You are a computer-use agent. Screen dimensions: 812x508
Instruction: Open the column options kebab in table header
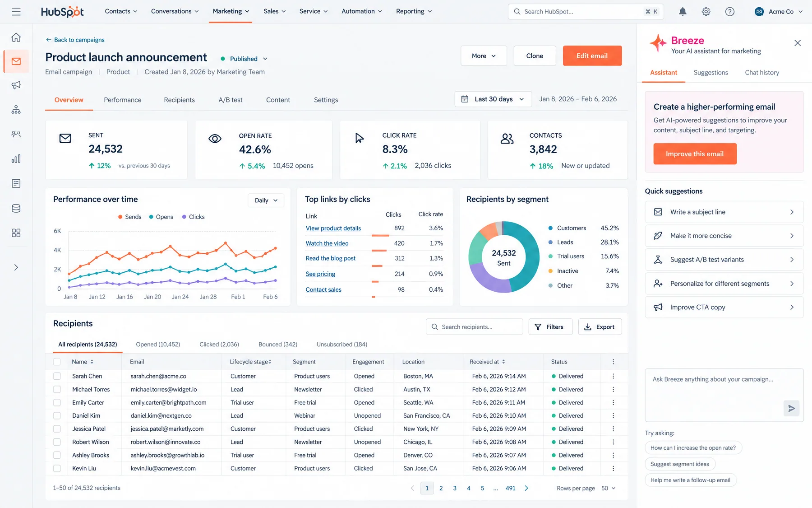pos(613,362)
